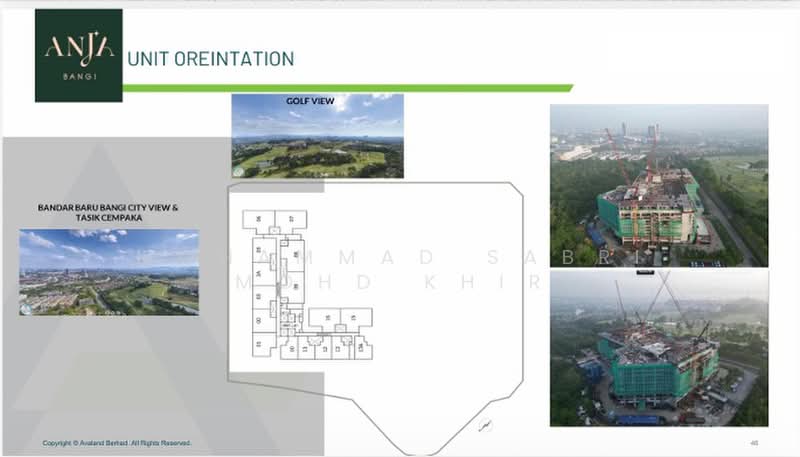
Task: Select the 'BANDAR BARU BANGI CITY VIEW & TASIK CEMPAKA' caption
Action: [108, 213]
